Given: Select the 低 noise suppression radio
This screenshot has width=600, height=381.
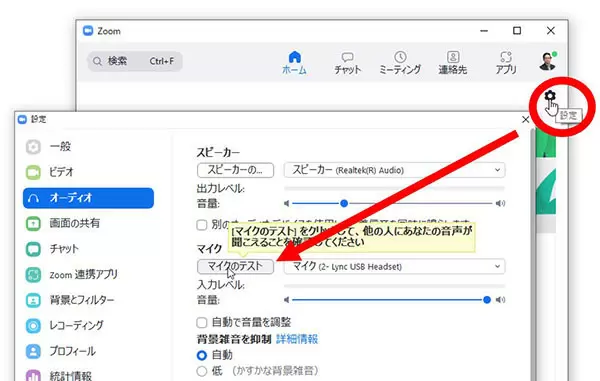Looking at the screenshot, I should (202, 371).
